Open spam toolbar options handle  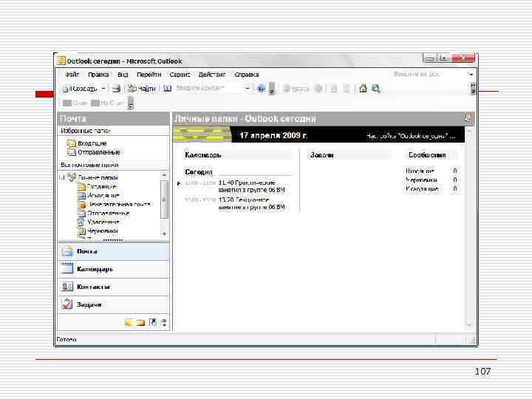click(x=131, y=103)
